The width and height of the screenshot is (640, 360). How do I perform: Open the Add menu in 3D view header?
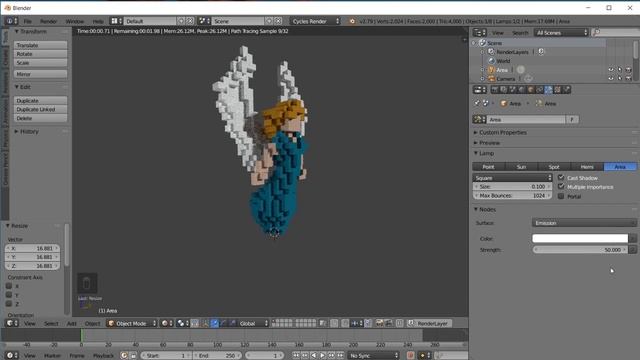(x=71, y=323)
